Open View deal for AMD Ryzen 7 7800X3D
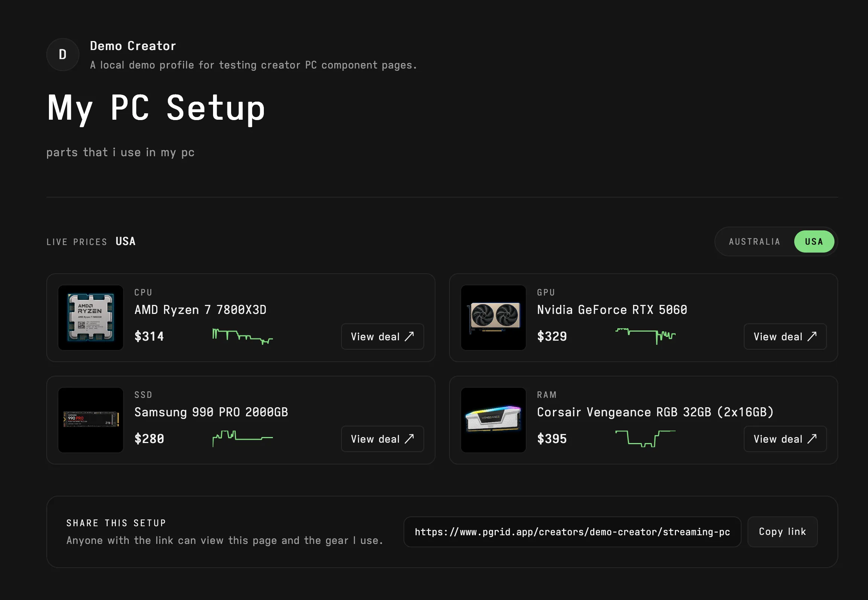868x600 pixels. pyautogui.click(x=382, y=337)
